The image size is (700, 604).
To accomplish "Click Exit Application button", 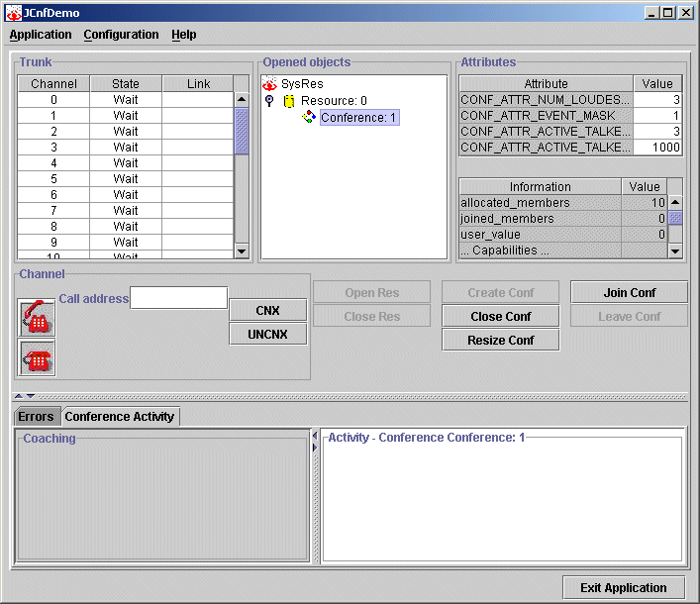I will [623, 587].
